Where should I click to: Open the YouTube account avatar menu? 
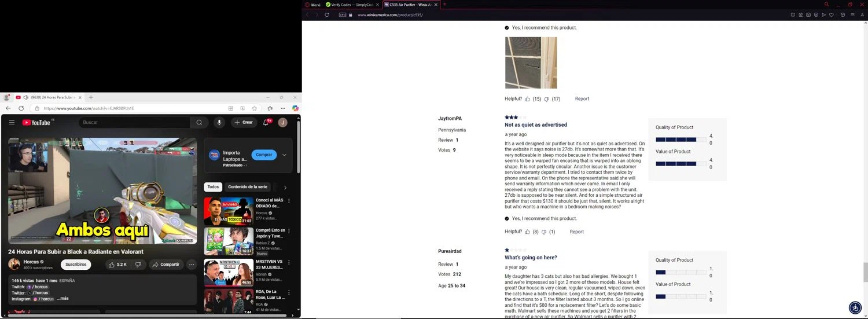[x=282, y=122]
